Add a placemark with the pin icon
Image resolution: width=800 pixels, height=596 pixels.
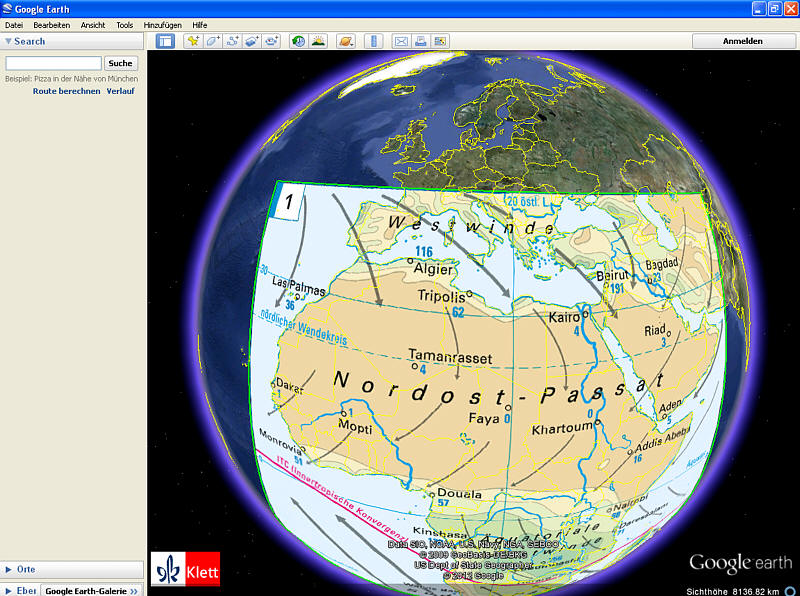193,41
